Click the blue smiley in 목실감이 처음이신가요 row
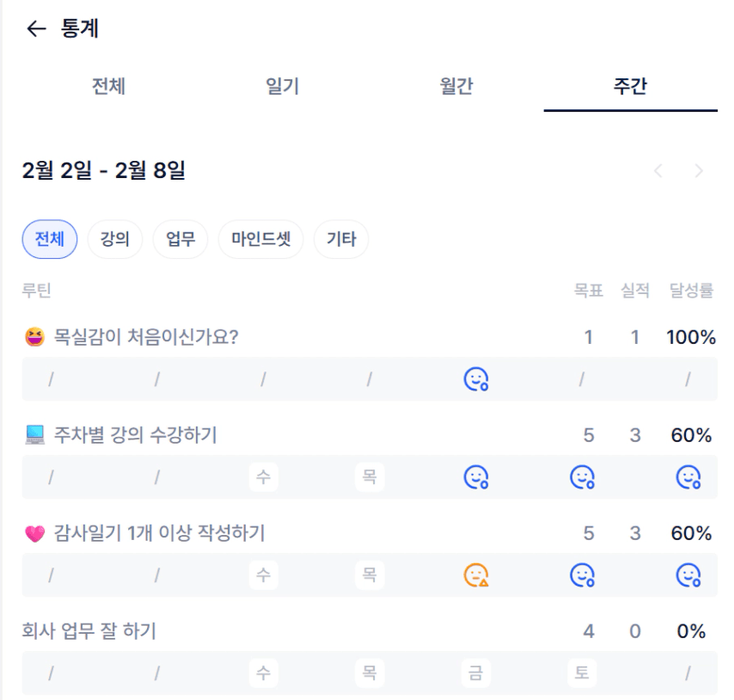Image resolution: width=734 pixels, height=700 pixels. pyautogui.click(x=476, y=378)
